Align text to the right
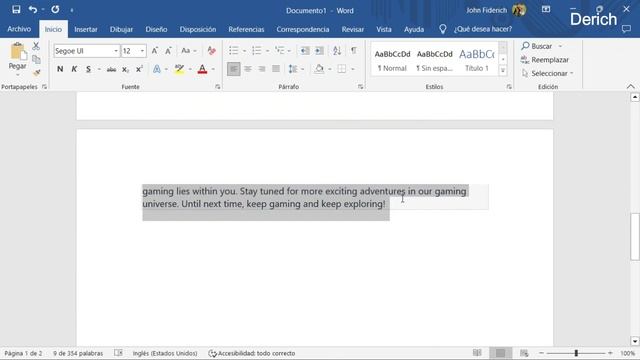This screenshot has width=640, height=360. click(x=262, y=69)
